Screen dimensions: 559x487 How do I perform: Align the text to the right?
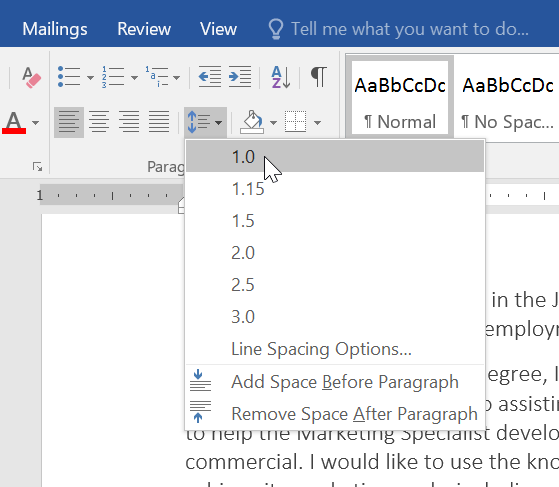click(x=129, y=122)
